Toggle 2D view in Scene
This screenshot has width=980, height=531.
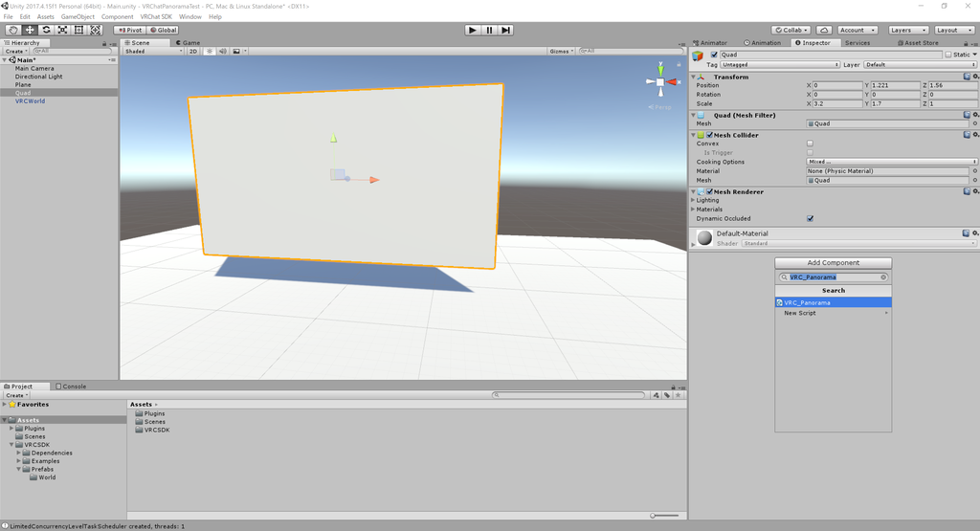pos(193,52)
